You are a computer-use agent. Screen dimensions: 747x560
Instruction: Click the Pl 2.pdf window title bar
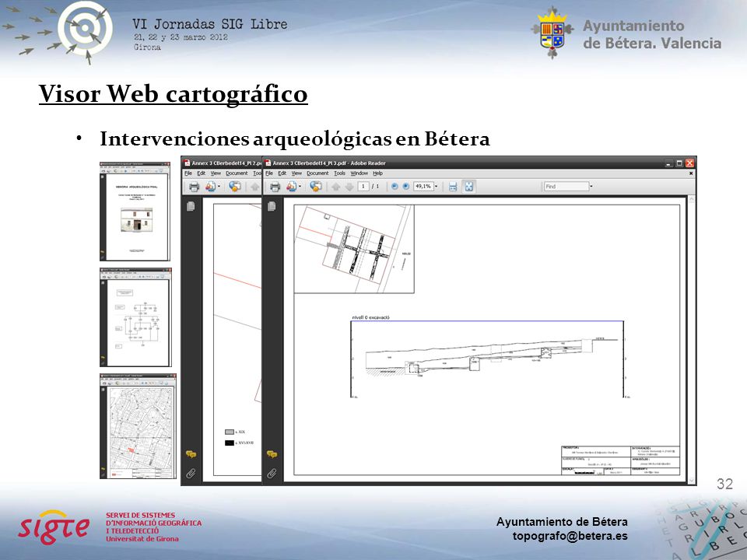coord(222,163)
